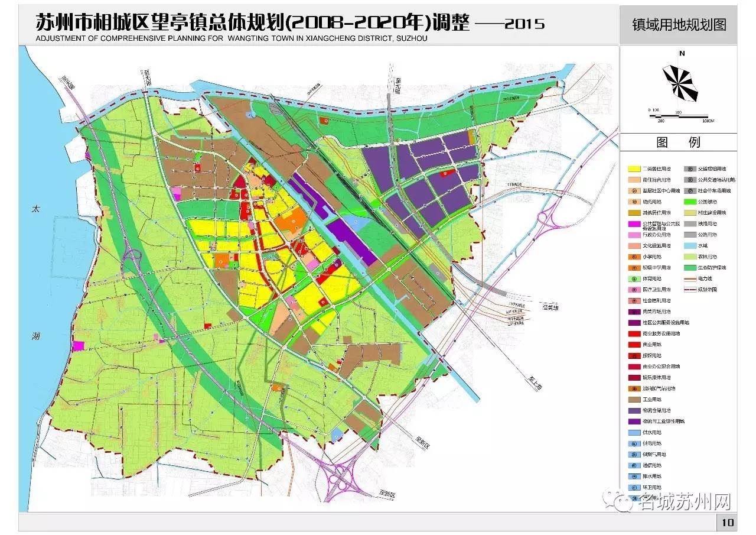Select the 供电用地 legend symbol
The height and width of the screenshot is (535, 756).
pyautogui.click(x=633, y=443)
